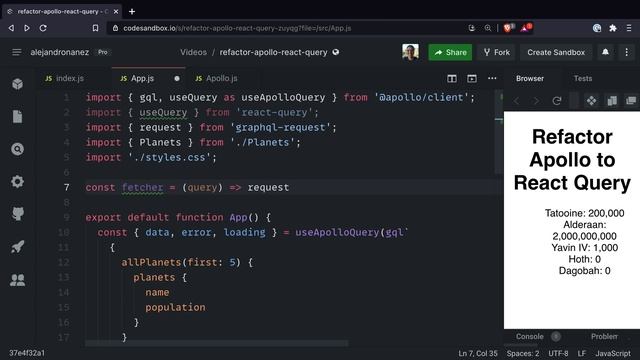Screen dimensions: 640x360
Task: Click the green Share button
Action: tap(450, 52)
